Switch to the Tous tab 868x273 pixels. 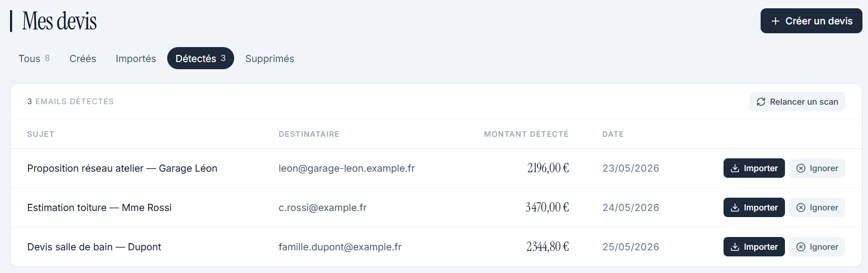point(34,58)
